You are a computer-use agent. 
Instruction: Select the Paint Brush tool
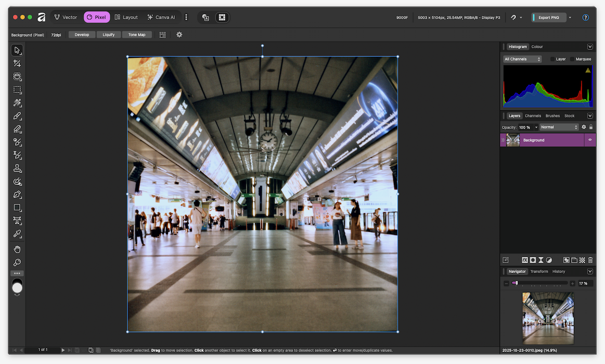[17, 116]
